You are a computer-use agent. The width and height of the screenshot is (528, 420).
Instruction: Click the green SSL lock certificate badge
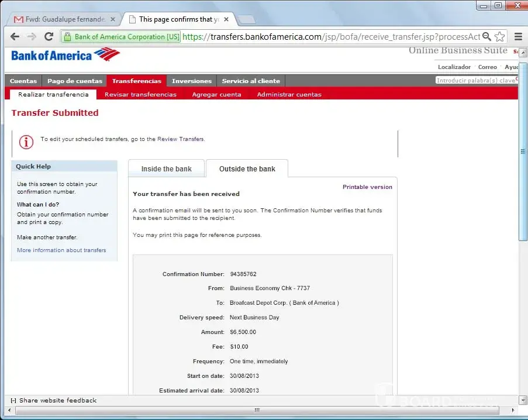pyautogui.click(x=122, y=36)
